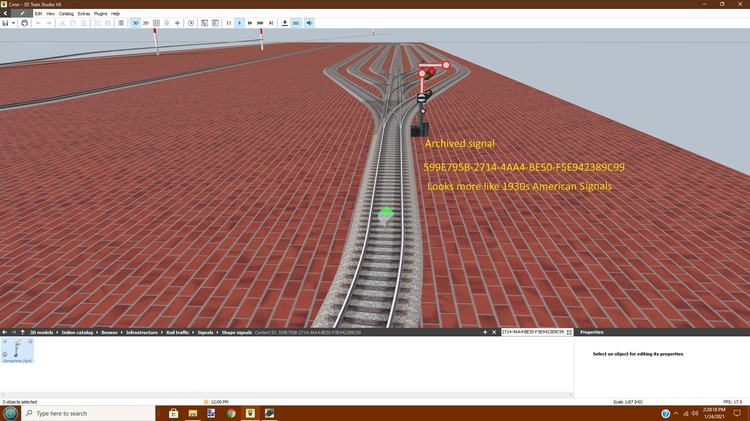This screenshot has width=750, height=421.
Task: Toggle the highlighted track bar icon
Action: (x=296, y=23)
